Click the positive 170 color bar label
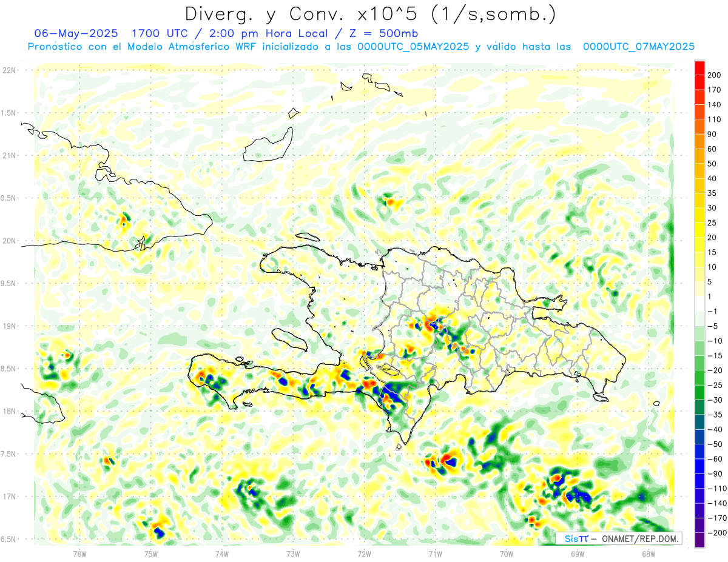 [x=714, y=90]
